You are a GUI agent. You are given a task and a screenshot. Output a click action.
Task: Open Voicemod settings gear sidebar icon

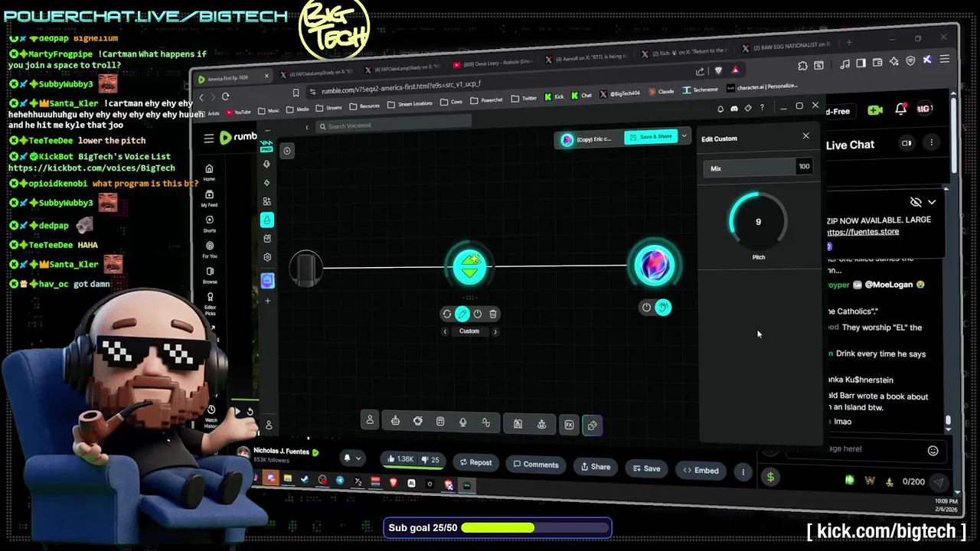click(266, 258)
